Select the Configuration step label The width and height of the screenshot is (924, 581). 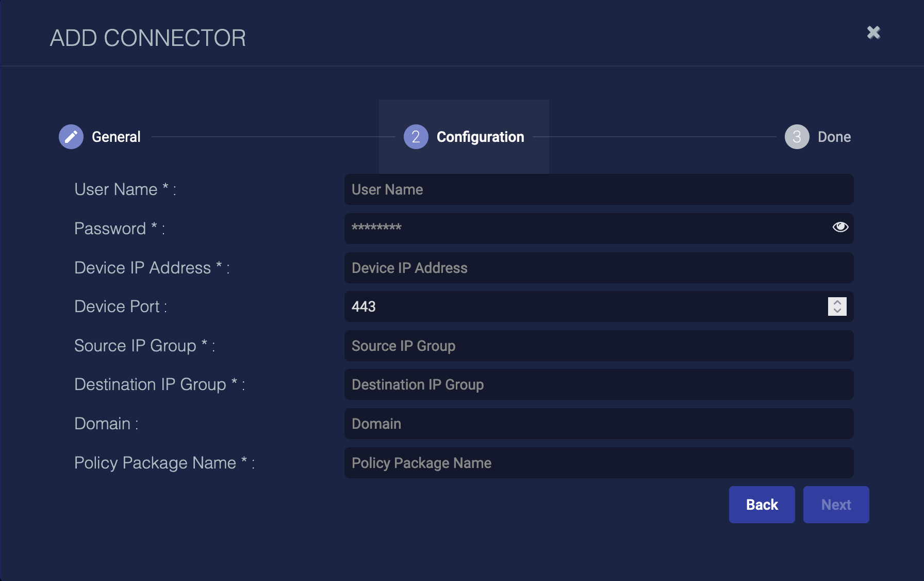[x=480, y=137]
